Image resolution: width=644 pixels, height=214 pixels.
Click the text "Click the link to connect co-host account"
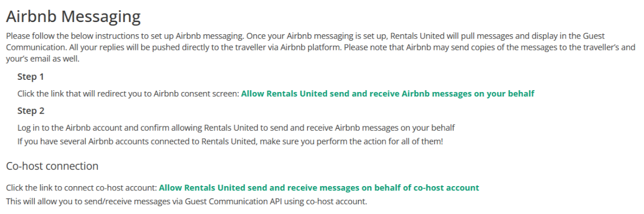click(81, 188)
